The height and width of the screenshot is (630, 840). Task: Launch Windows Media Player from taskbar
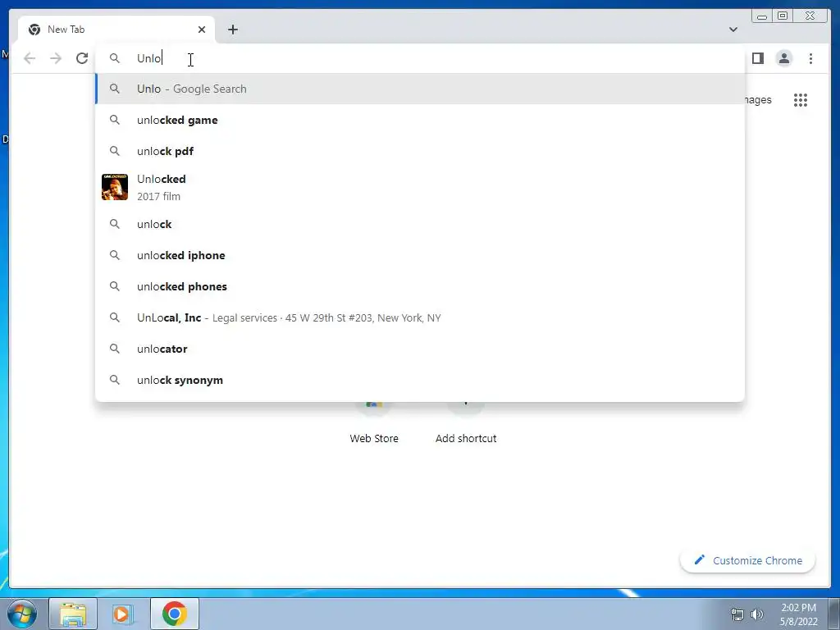[x=122, y=614]
